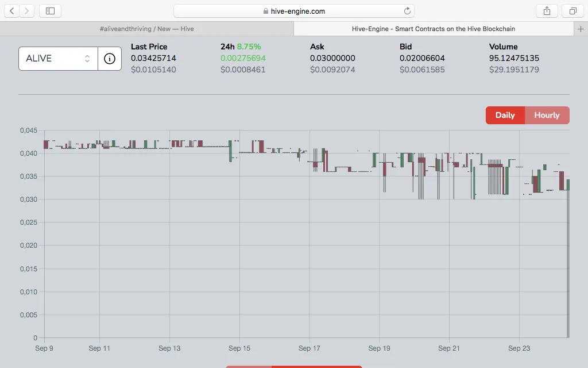Viewport: 588px width, 368px height.
Task: Click the Volume dollar amount $29.1951179
Action: tap(514, 70)
